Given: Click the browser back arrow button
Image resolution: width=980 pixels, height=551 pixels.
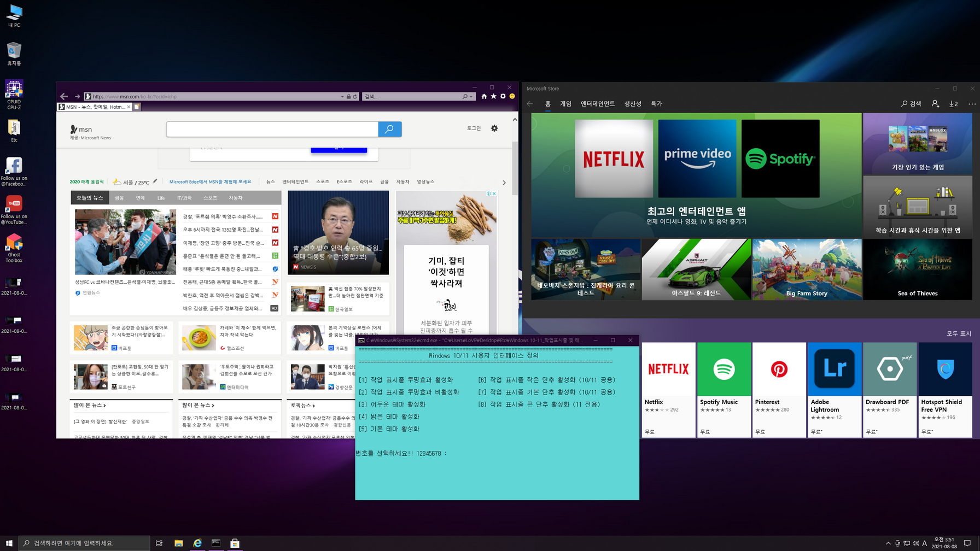Looking at the screenshot, I should 64,96.
